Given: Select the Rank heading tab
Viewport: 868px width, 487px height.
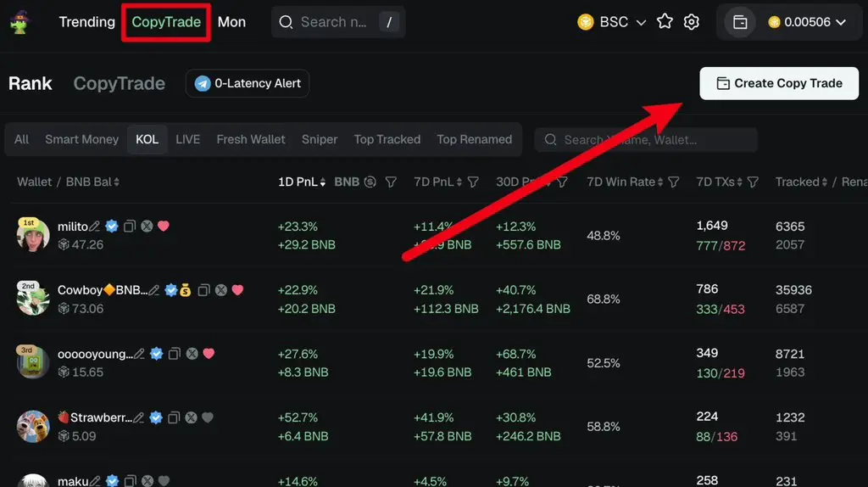Looking at the screenshot, I should (x=30, y=84).
